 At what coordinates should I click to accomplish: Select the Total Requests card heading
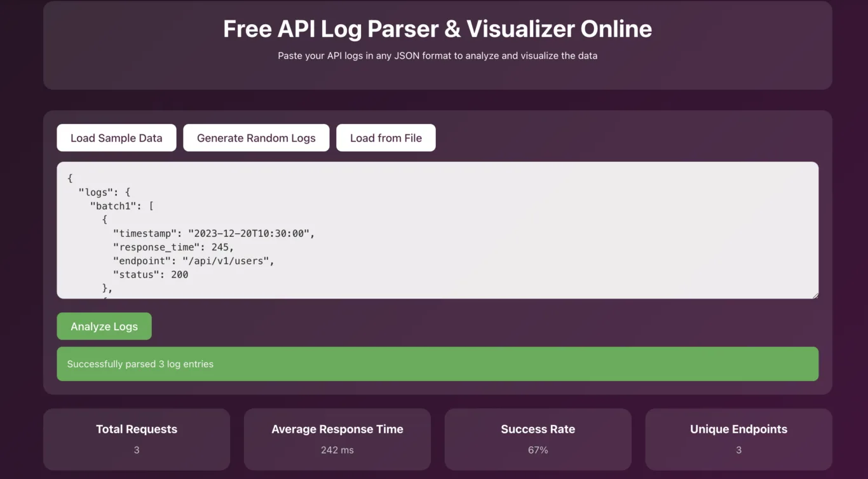click(x=137, y=429)
